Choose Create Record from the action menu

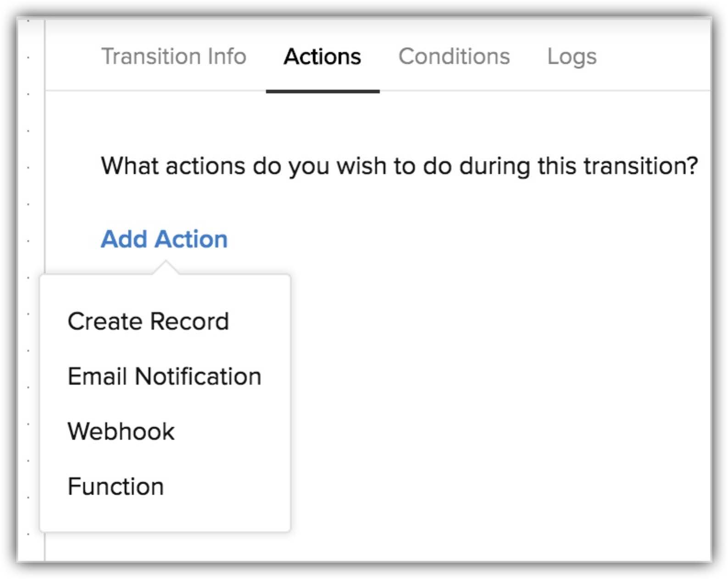click(x=148, y=321)
